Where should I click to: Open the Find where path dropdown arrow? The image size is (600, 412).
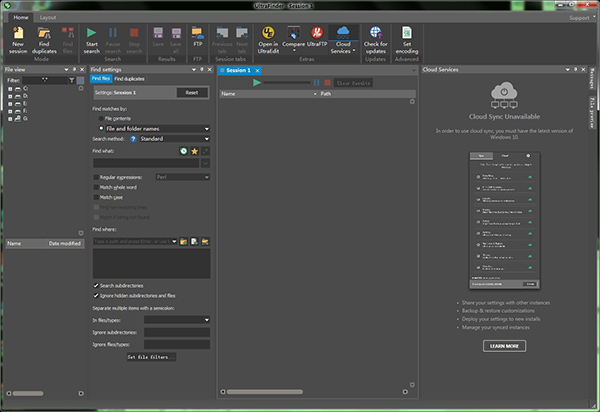click(174, 241)
